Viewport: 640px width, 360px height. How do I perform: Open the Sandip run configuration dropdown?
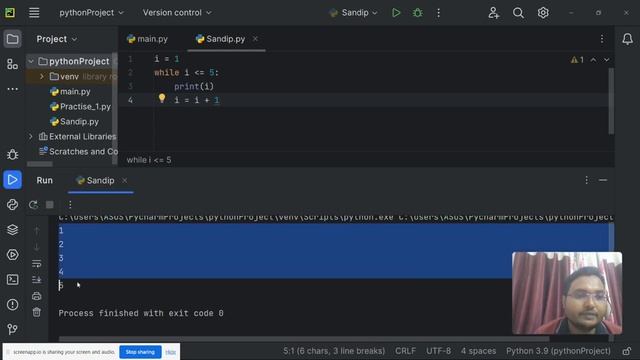[x=353, y=13]
